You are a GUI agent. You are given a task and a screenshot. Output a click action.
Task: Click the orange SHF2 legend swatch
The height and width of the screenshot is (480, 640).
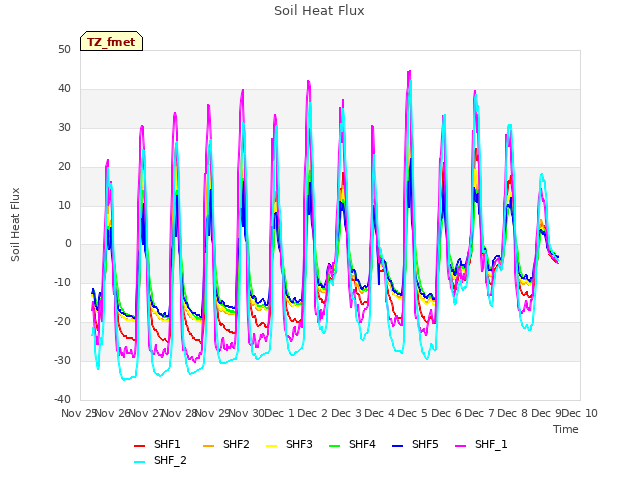click(x=209, y=446)
